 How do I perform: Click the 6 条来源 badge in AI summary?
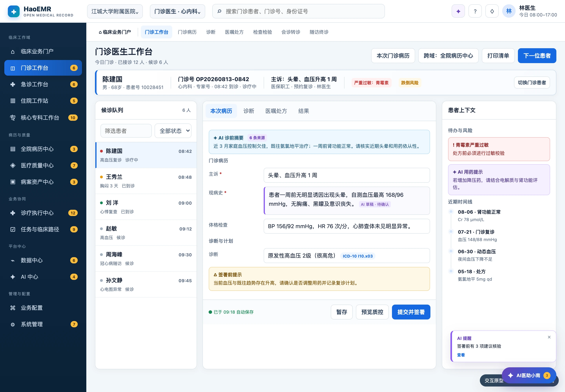[x=257, y=138]
